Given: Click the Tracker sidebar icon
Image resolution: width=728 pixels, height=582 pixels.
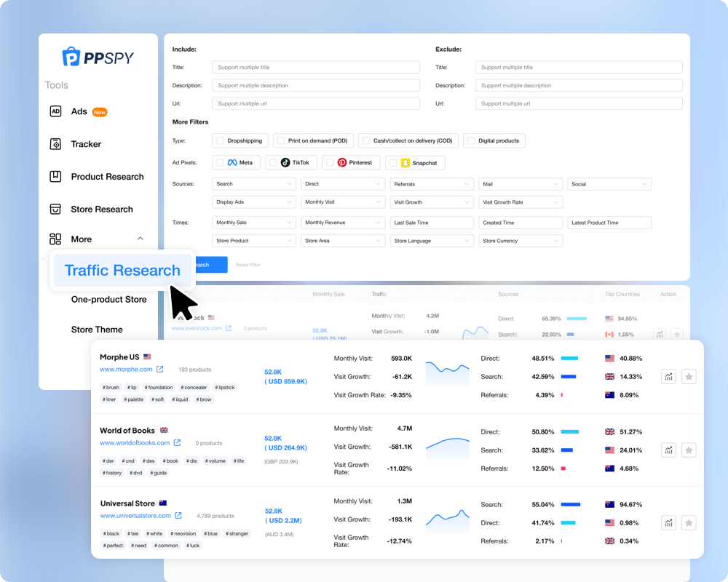Looking at the screenshot, I should click(x=56, y=144).
